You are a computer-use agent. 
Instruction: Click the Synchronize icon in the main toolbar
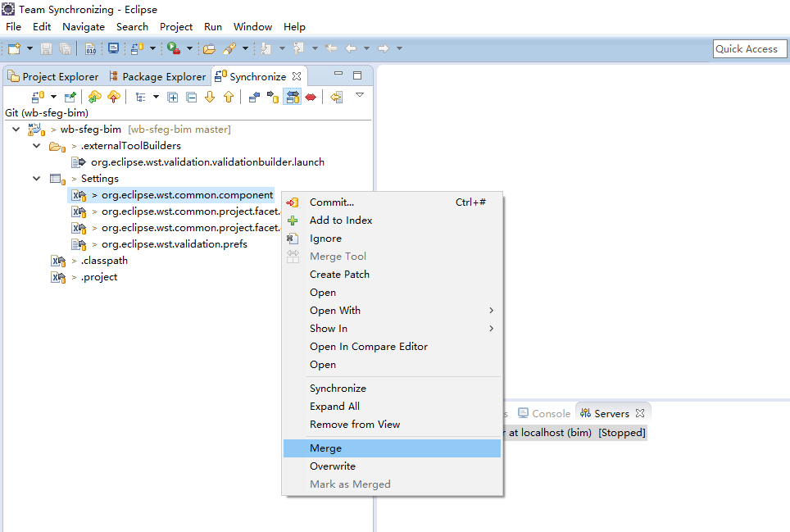(x=137, y=48)
